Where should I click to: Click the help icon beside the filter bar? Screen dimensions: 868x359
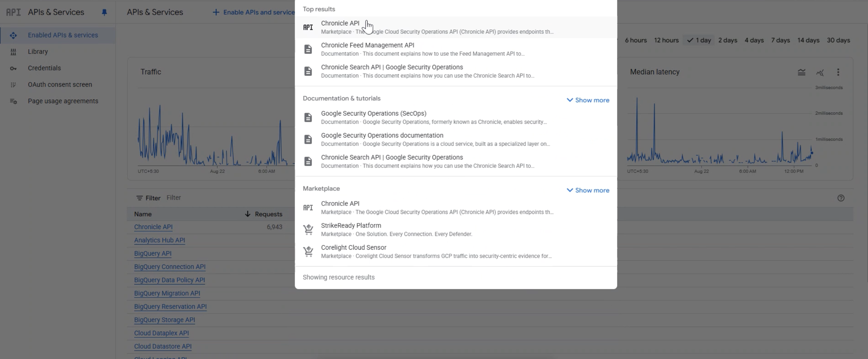tap(841, 198)
